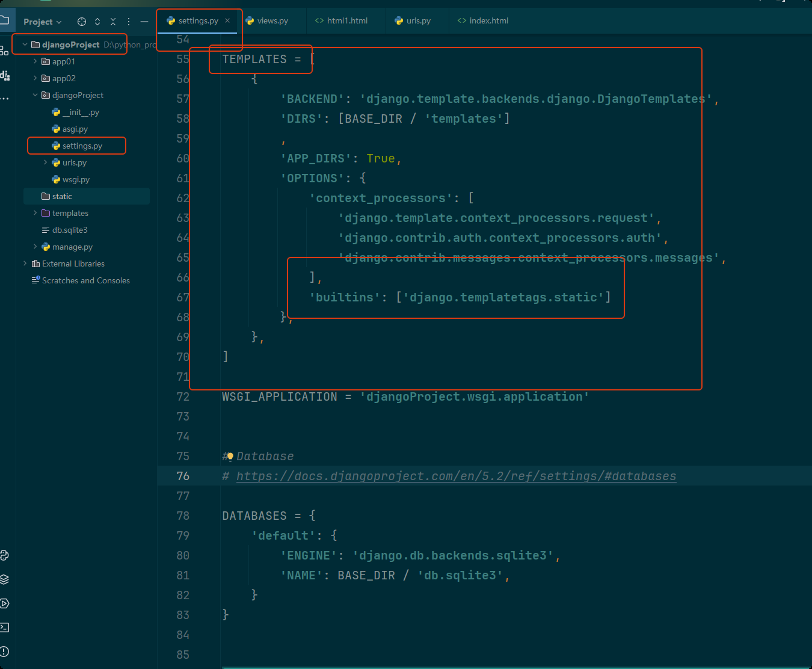This screenshot has width=812, height=669.
Task: Close the settings.py editor tab
Action: [x=227, y=20]
